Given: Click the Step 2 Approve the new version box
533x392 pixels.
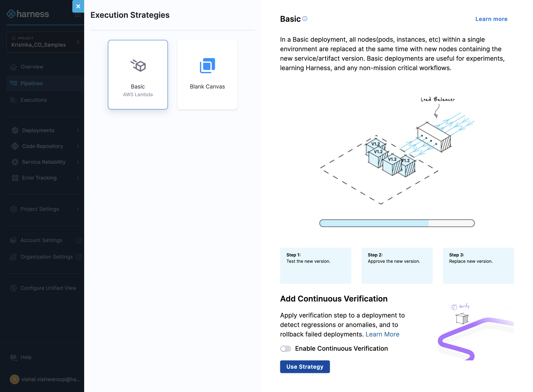Looking at the screenshot, I should coord(397,266).
